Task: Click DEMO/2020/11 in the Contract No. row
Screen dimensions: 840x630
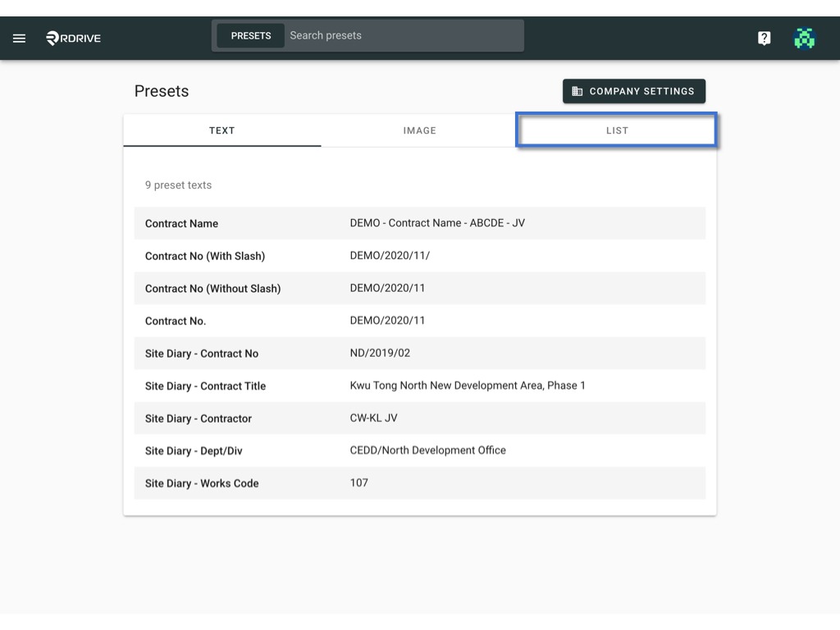Action: click(x=387, y=321)
